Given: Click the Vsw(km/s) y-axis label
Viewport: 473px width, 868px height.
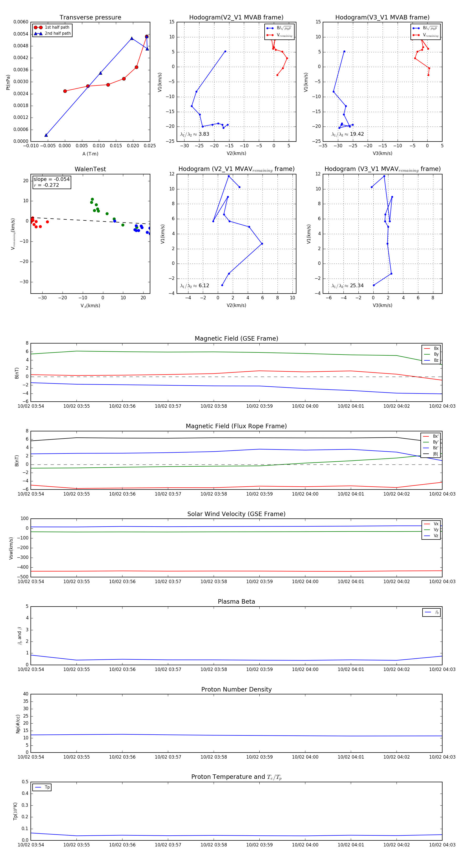Looking at the screenshot, I should click(x=11, y=548).
